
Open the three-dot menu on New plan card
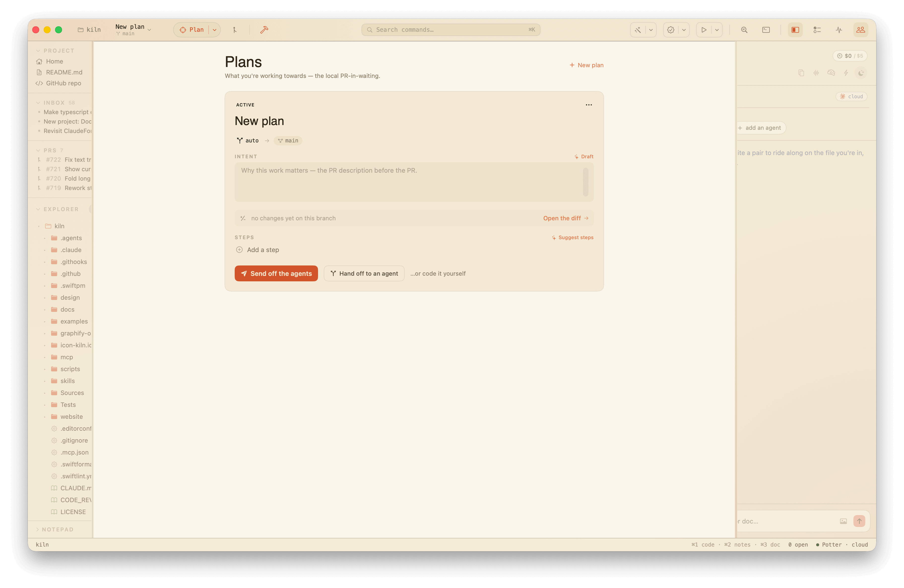point(589,105)
